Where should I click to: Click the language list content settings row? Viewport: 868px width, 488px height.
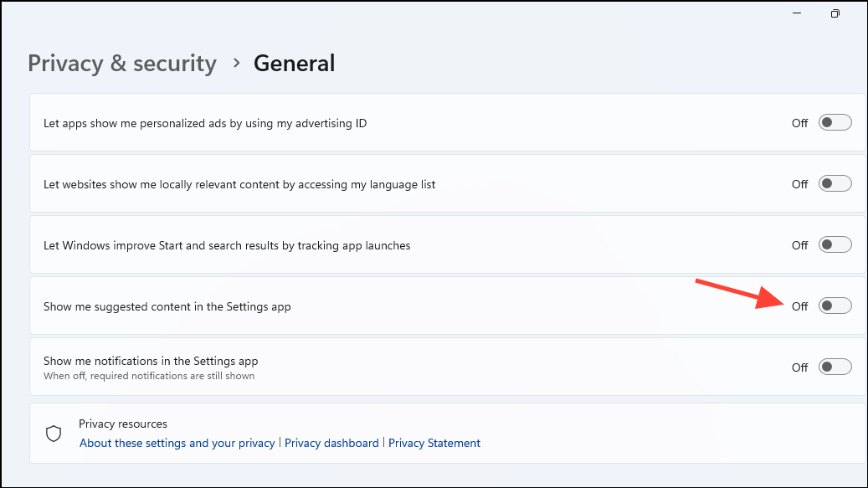point(419,183)
